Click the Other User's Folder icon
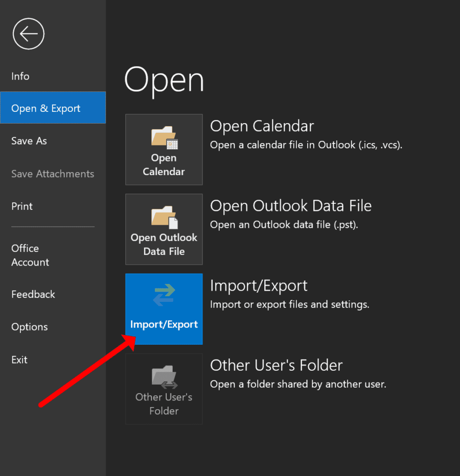 tap(165, 377)
